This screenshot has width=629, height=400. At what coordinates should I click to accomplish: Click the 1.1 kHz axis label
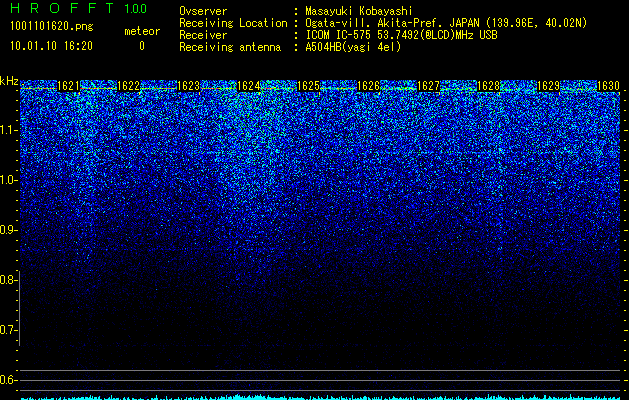(8, 130)
